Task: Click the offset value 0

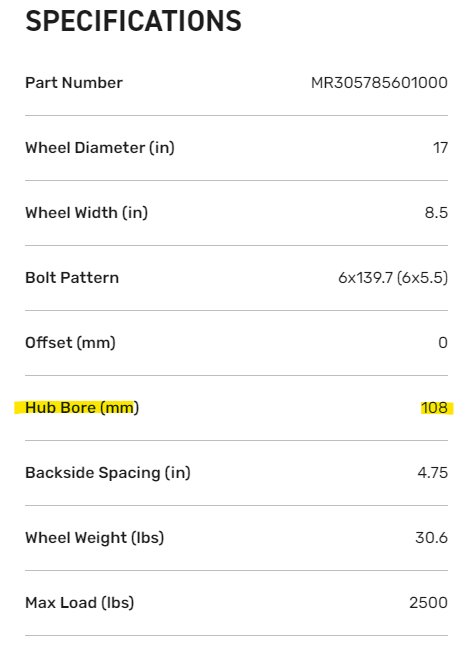Action: (x=443, y=343)
